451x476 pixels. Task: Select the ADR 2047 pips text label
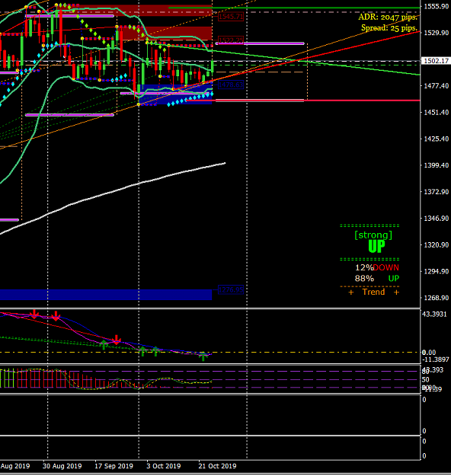coord(388,17)
